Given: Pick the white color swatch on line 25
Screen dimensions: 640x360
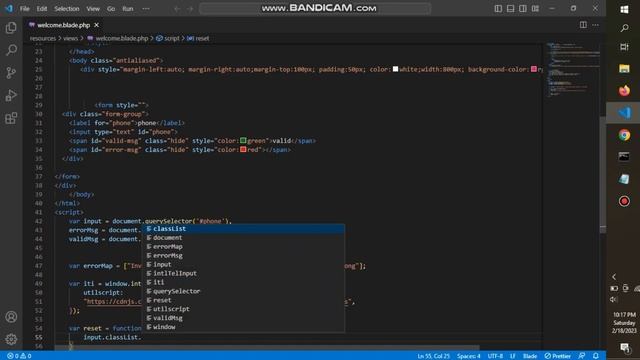Looking at the screenshot, I should 395,69.
